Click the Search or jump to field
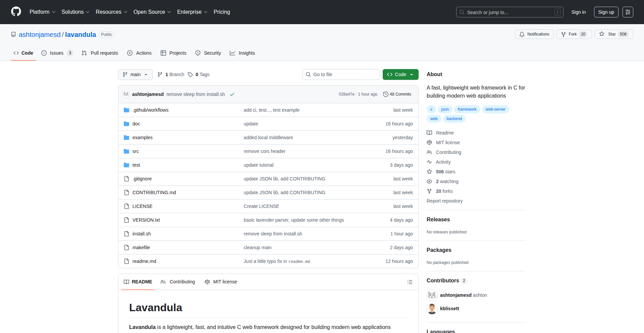The width and height of the screenshot is (644, 333). pyautogui.click(x=510, y=12)
